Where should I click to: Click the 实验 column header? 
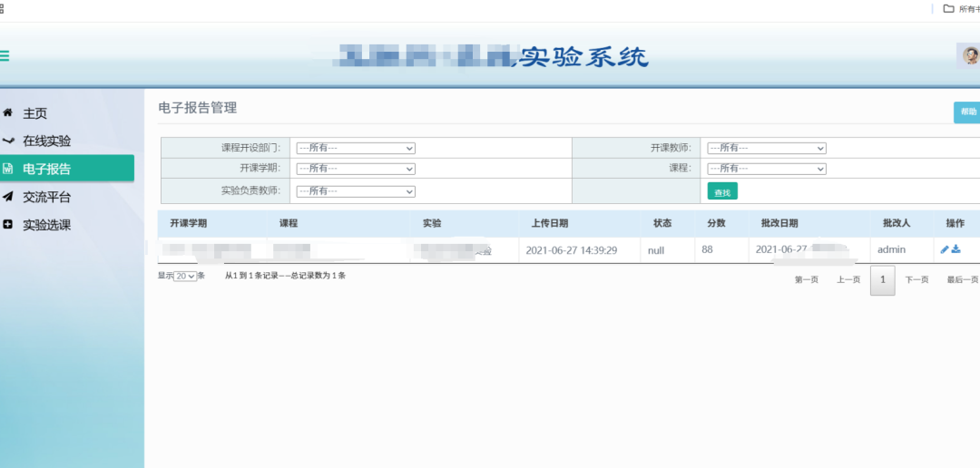[x=432, y=223]
